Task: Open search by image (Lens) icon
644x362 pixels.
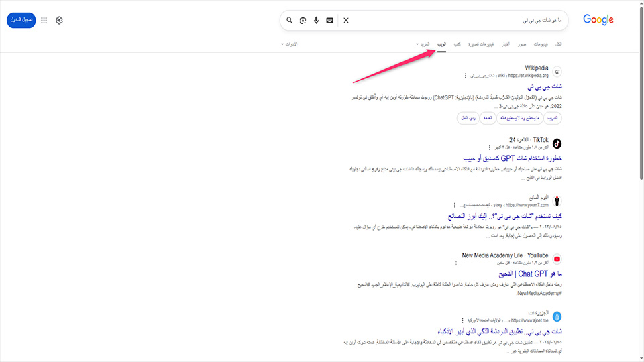Action: 303,21
